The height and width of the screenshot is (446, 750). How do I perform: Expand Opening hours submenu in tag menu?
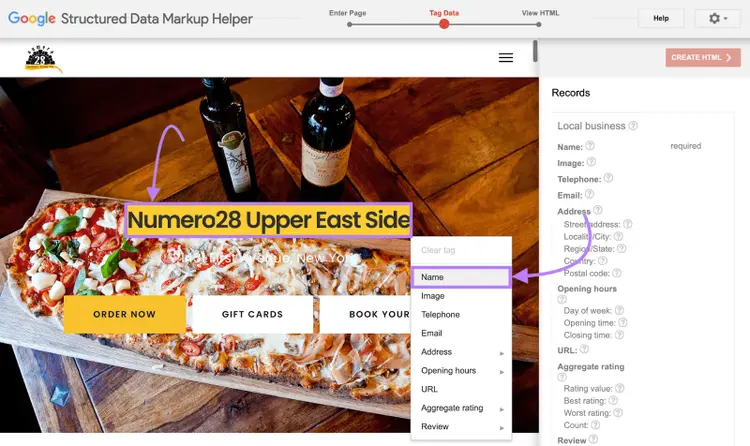[x=461, y=370]
